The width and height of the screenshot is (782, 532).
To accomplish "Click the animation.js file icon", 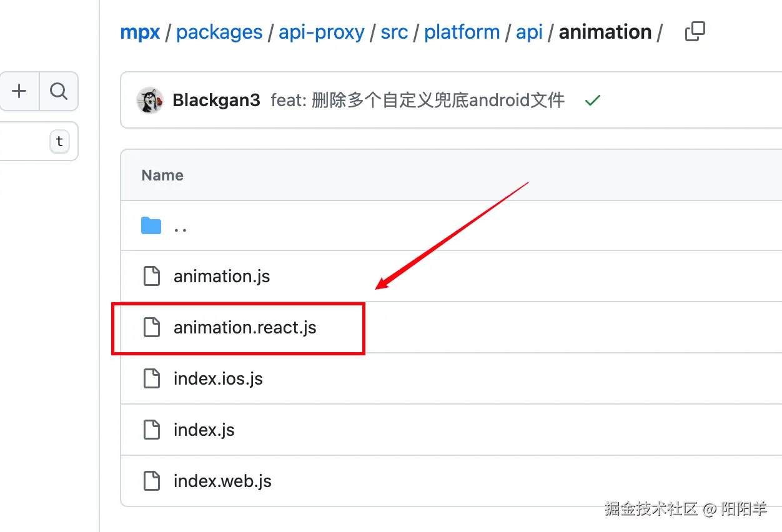I will click(152, 276).
